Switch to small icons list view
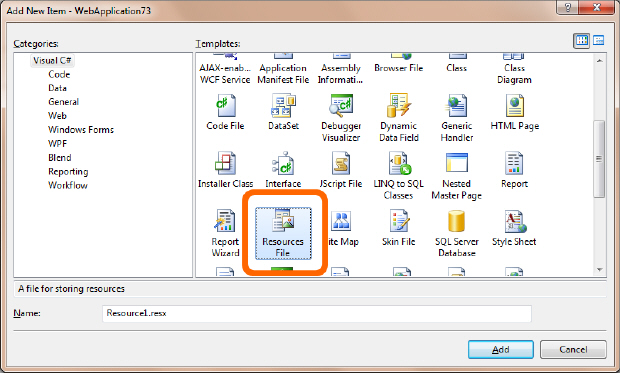This screenshot has height=373, width=620. pyautogui.click(x=598, y=40)
